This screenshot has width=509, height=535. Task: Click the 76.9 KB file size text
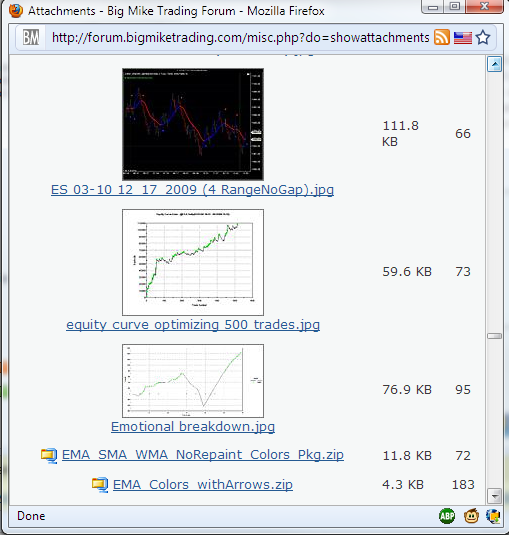click(x=407, y=389)
